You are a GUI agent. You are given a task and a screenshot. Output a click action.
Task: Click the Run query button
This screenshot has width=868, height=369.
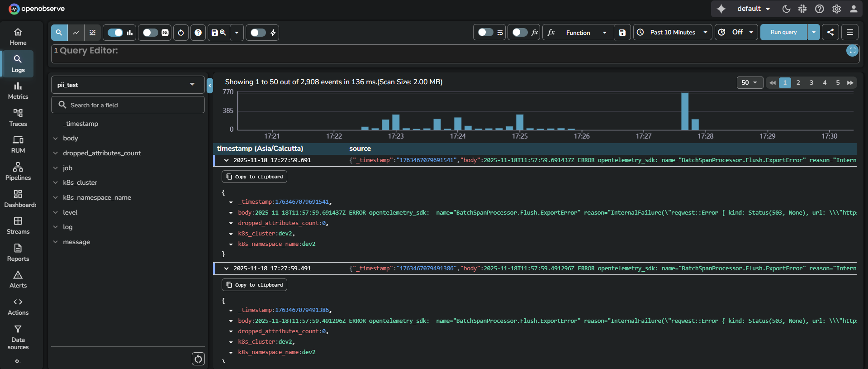click(783, 33)
